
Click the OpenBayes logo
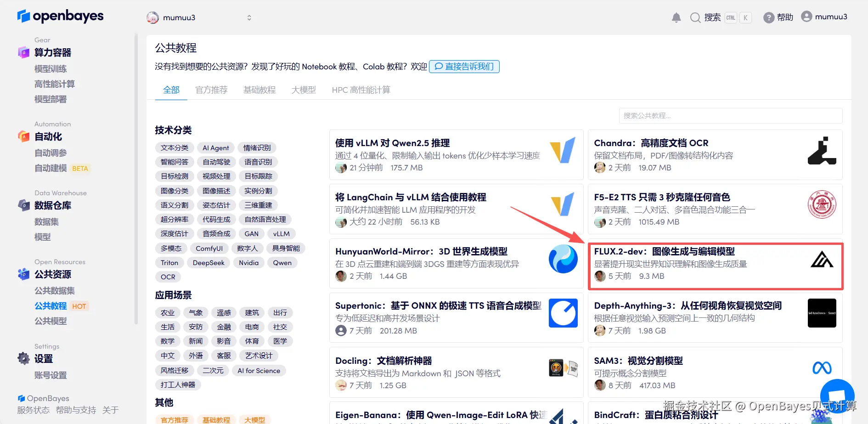pos(60,16)
